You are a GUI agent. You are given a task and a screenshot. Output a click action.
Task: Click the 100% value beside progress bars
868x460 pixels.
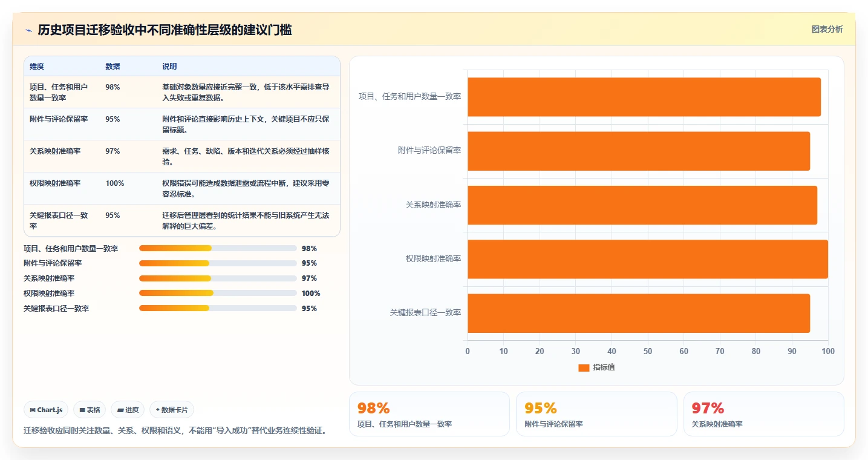click(311, 294)
